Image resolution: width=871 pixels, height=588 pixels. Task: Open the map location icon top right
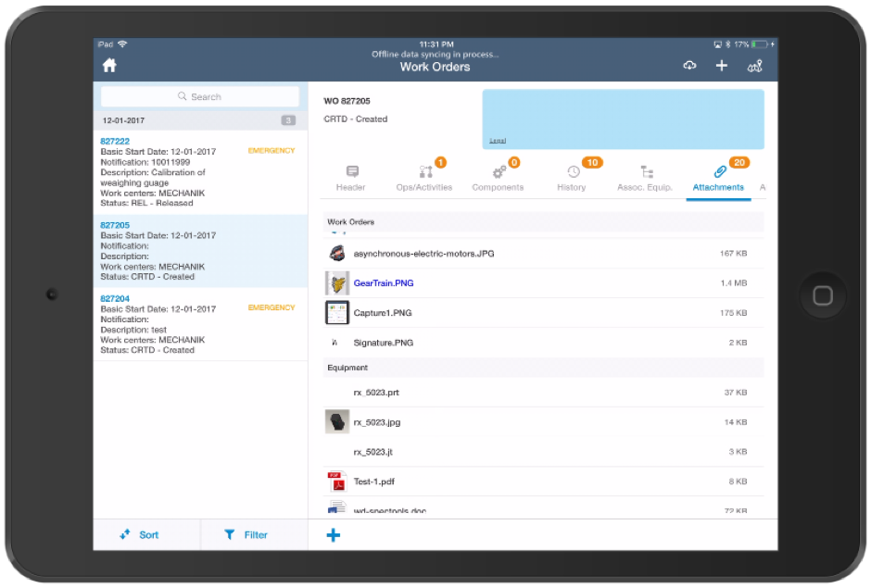(x=753, y=66)
